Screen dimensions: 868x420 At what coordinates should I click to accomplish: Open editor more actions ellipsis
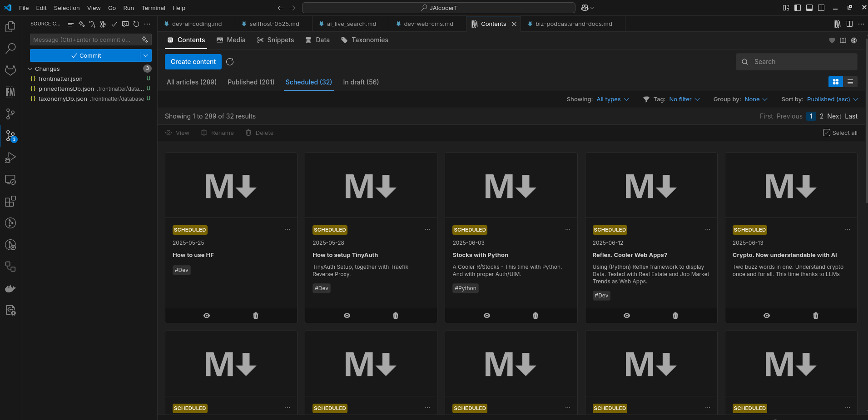(861, 24)
